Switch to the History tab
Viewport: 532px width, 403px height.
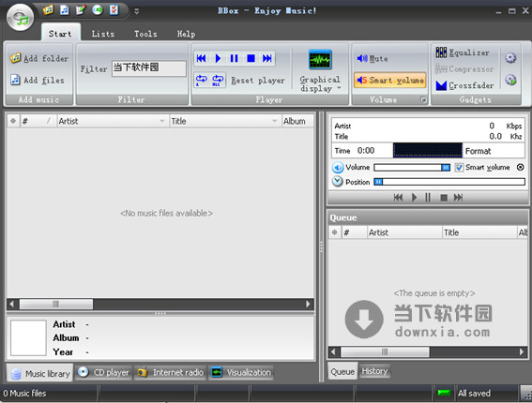click(x=374, y=371)
